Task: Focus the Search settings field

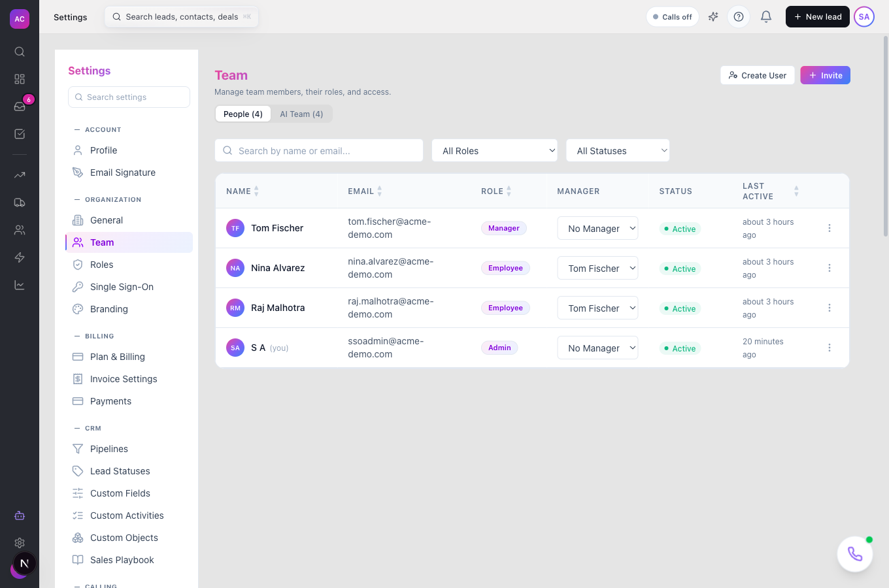Action: click(x=129, y=97)
